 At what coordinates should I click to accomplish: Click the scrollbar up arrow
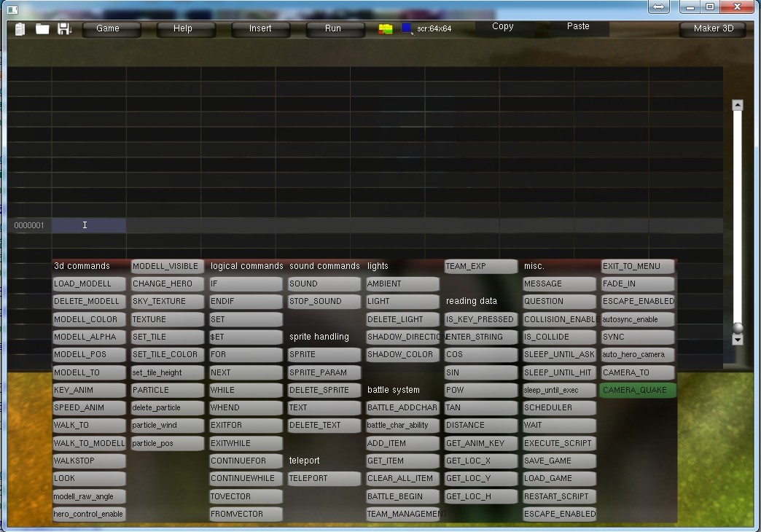(x=738, y=105)
